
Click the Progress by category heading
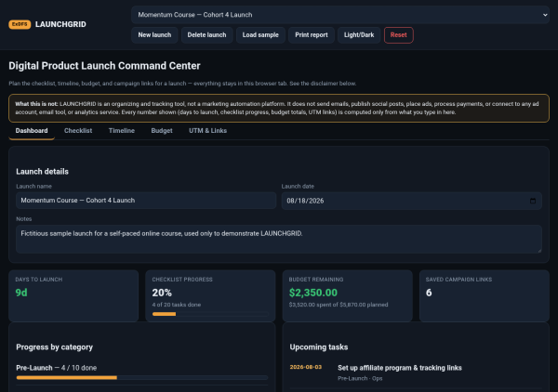click(55, 347)
